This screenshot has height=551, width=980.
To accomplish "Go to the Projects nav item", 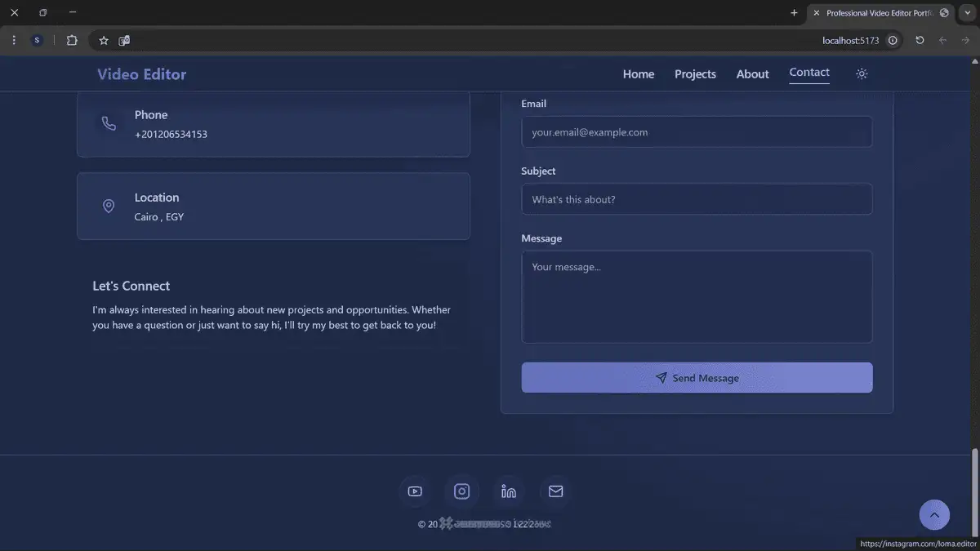I will coord(695,73).
